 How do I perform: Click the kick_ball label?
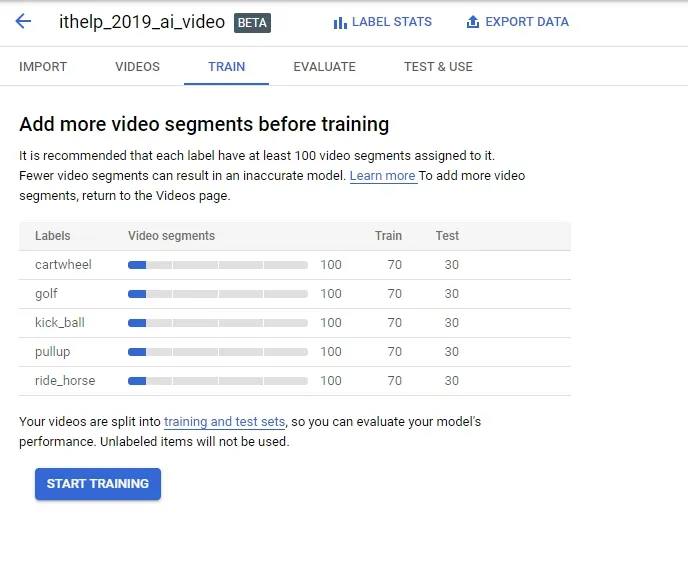[60, 323]
